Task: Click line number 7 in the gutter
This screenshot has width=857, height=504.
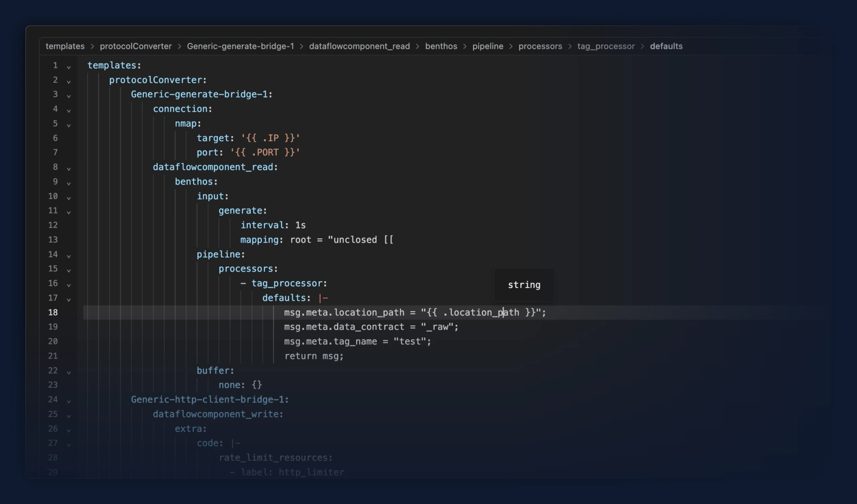Action: coord(55,152)
